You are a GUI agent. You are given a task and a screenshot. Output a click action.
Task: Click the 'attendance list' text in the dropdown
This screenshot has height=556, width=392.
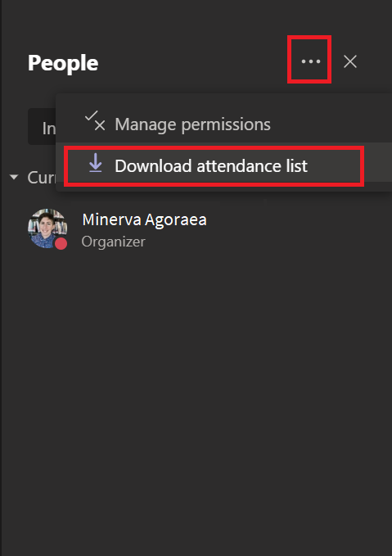click(251, 165)
